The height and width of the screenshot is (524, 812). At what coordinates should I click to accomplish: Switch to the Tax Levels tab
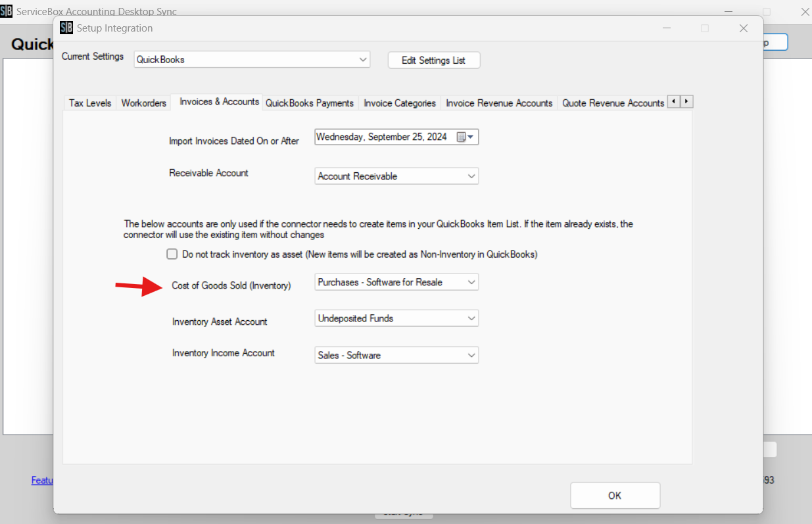(x=90, y=103)
